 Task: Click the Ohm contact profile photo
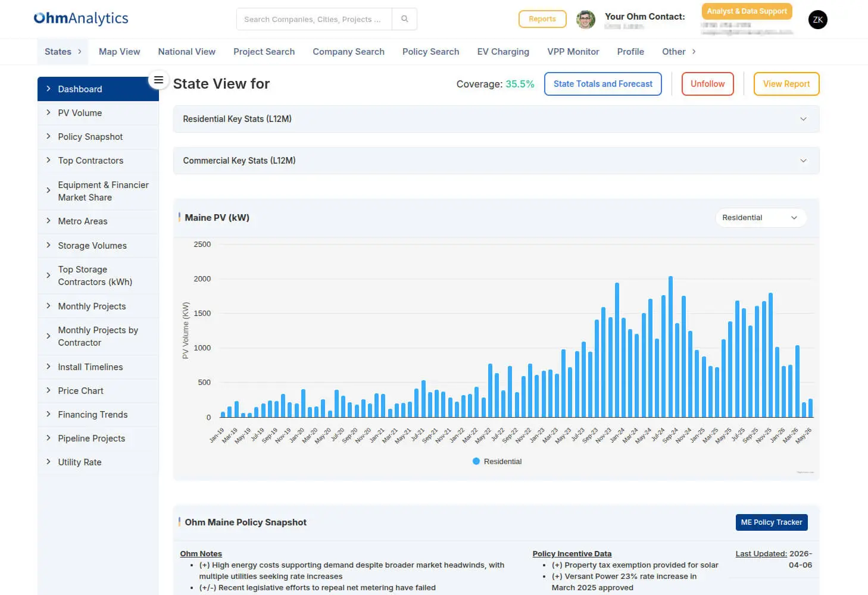586,19
